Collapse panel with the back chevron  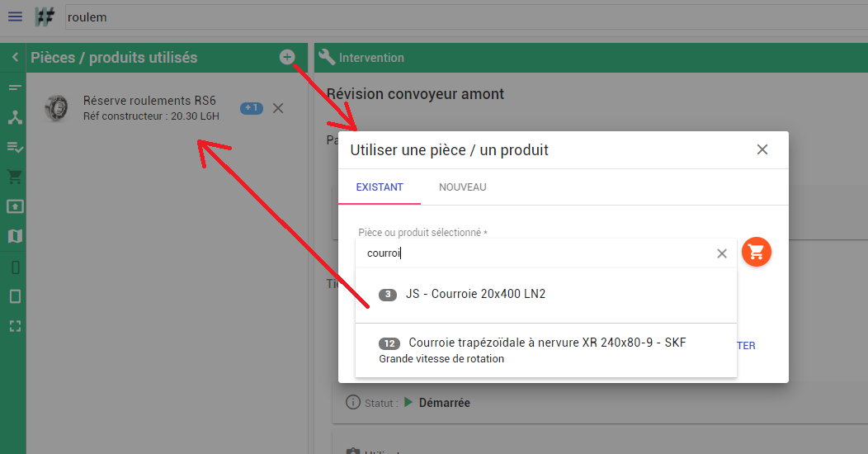pyautogui.click(x=15, y=57)
